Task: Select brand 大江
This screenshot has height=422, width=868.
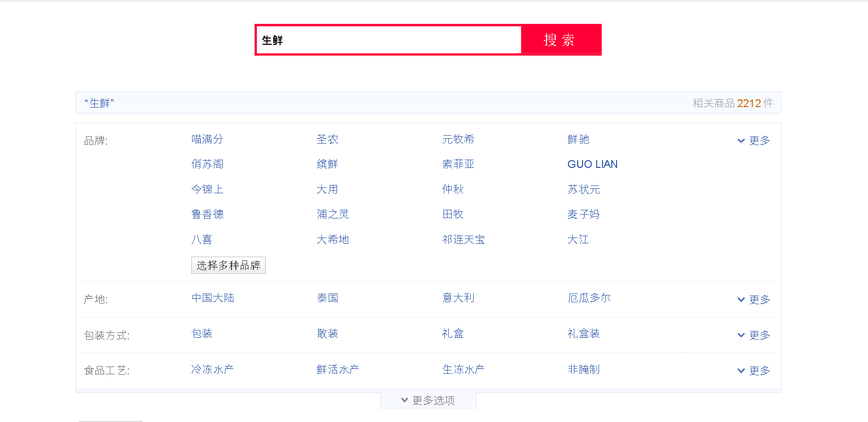Action: (578, 239)
